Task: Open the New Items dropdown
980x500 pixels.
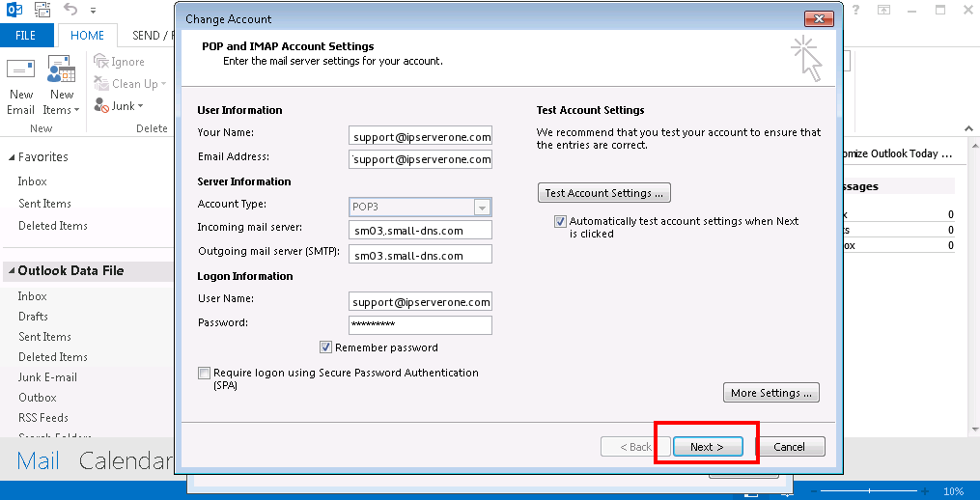Action: click(62, 102)
